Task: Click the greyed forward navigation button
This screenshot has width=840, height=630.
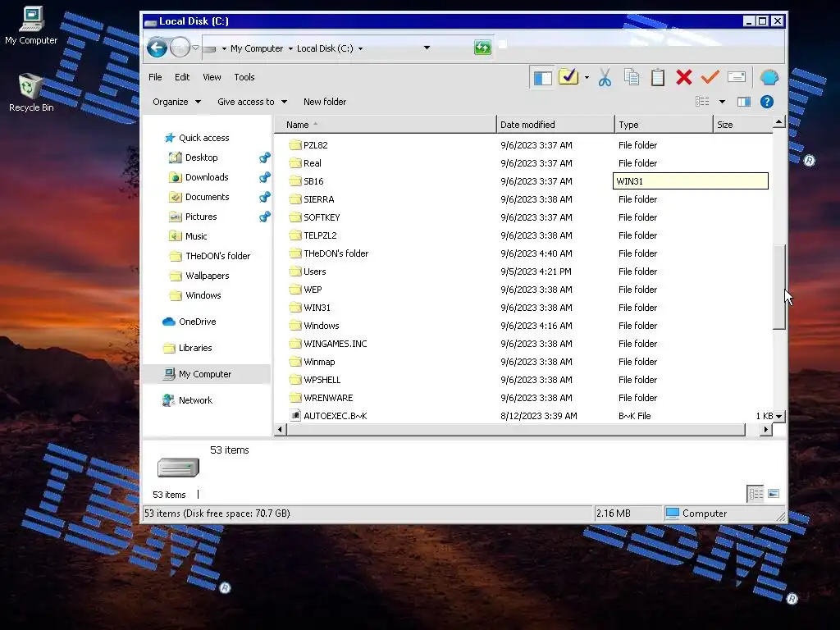Action: click(x=180, y=48)
